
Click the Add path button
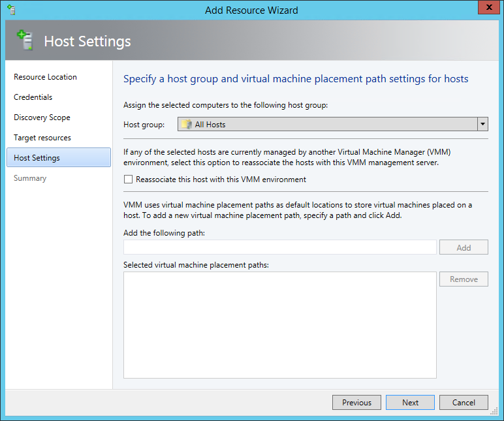[x=464, y=247]
